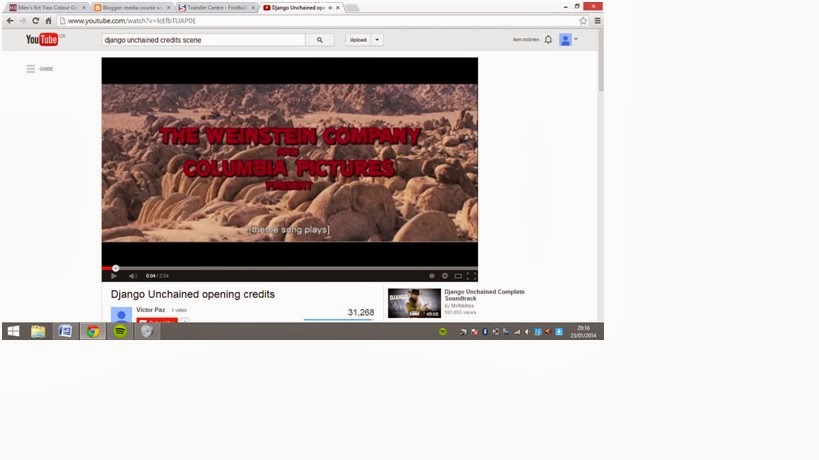Mute the video with the speaker icon

(x=133, y=276)
